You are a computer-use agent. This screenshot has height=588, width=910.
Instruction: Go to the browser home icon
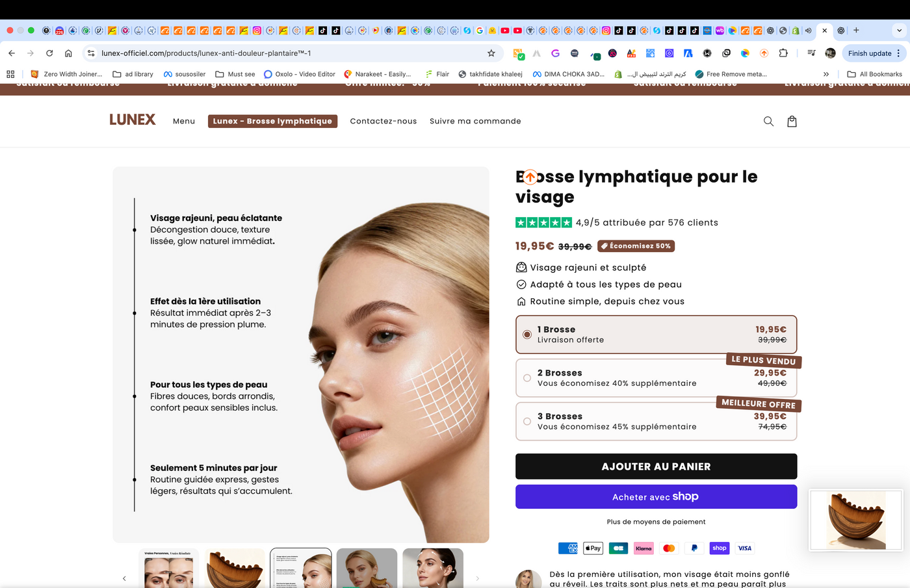click(x=68, y=53)
